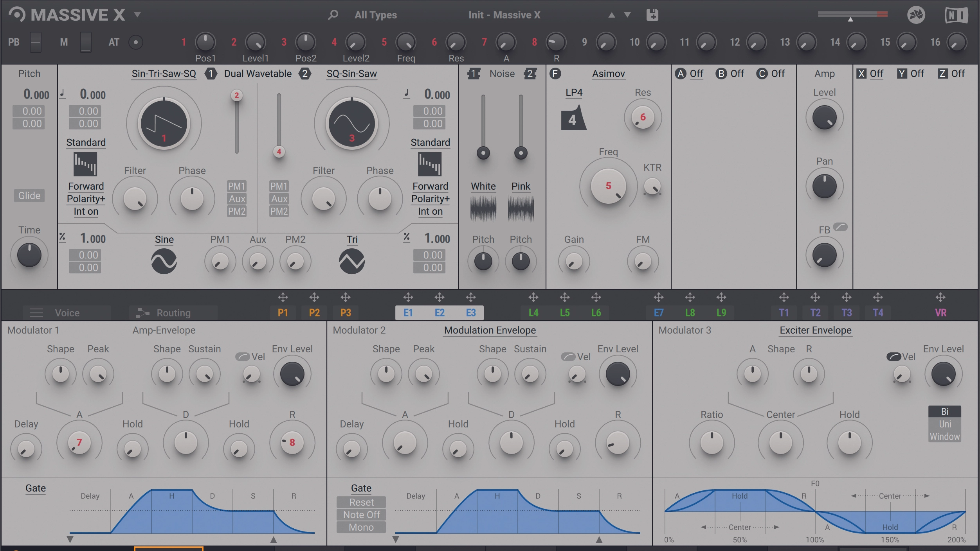This screenshot has width=980, height=551.
Task: Click the preset search magnifier icon
Action: click(333, 15)
